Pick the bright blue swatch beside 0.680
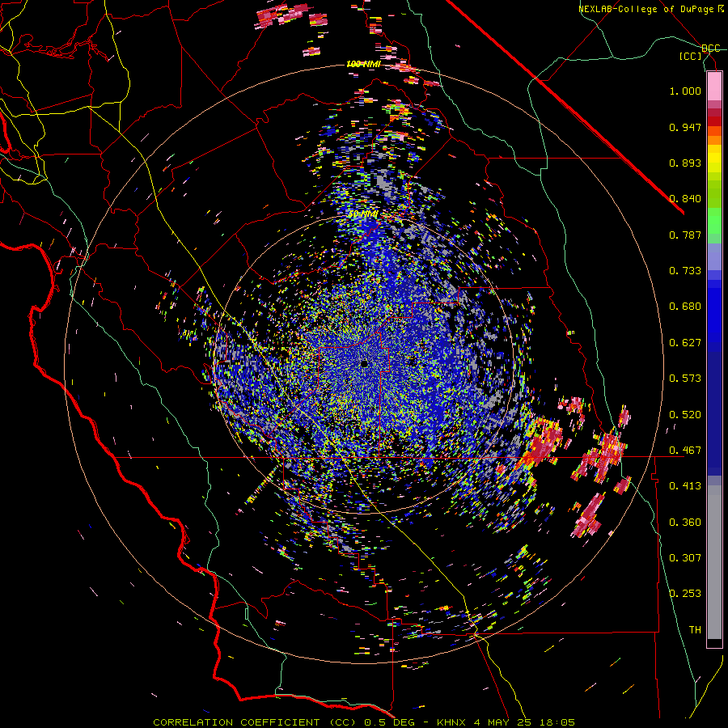Screen dimensions: 728x728 [x=714, y=311]
